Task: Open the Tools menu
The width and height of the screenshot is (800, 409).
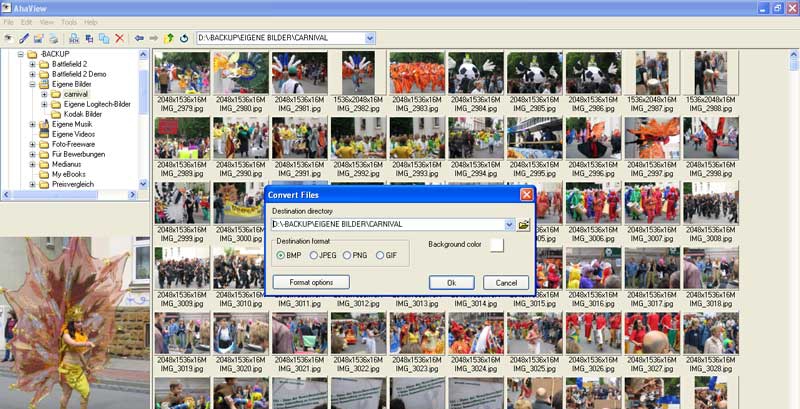Action: tap(68, 21)
